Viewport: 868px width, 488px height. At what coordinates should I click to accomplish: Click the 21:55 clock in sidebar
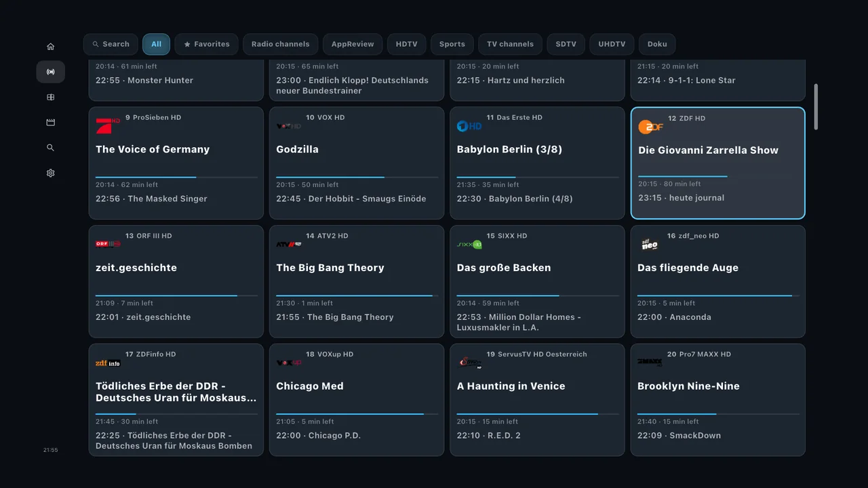(50, 450)
